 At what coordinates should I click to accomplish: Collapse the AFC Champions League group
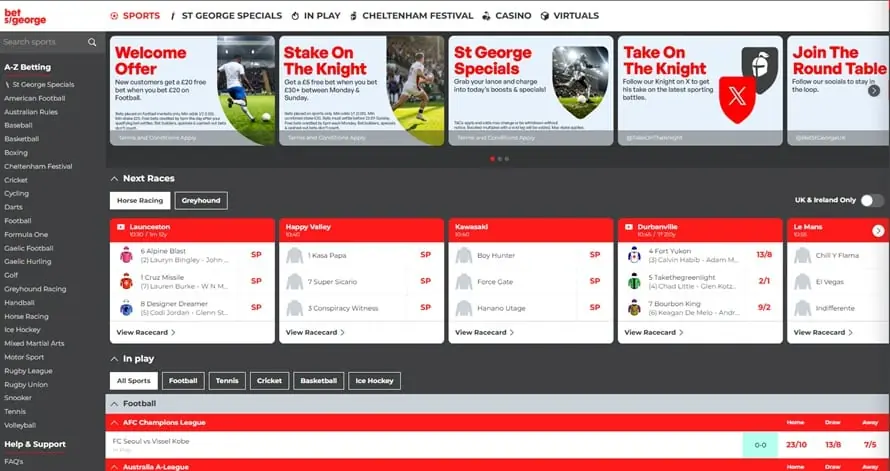[x=115, y=423]
